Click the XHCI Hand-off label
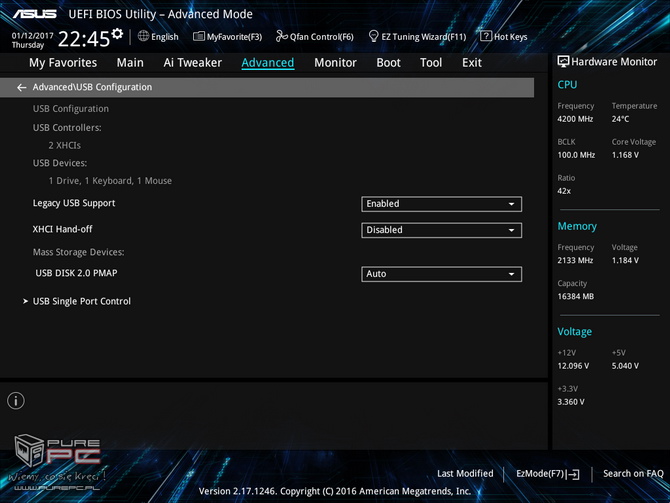The height and width of the screenshot is (503, 670). click(x=62, y=229)
